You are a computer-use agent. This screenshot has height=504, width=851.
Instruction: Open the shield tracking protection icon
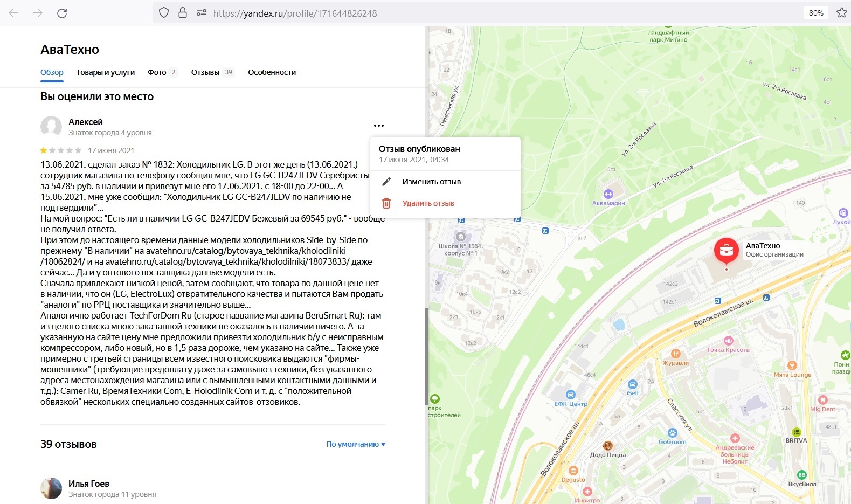[164, 13]
